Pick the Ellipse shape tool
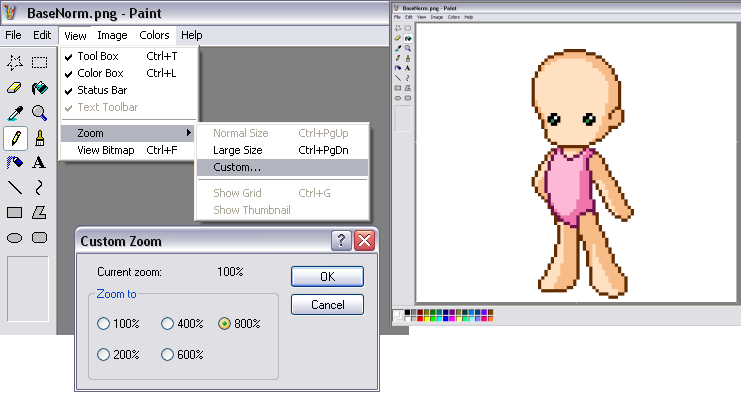Image resolution: width=741 pixels, height=396 pixels. pos(15,238)
